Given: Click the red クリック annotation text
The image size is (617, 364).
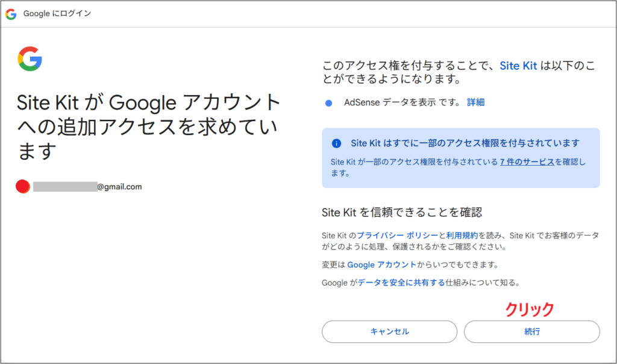Looking at the screenshot, I should (x=529, y=310).
